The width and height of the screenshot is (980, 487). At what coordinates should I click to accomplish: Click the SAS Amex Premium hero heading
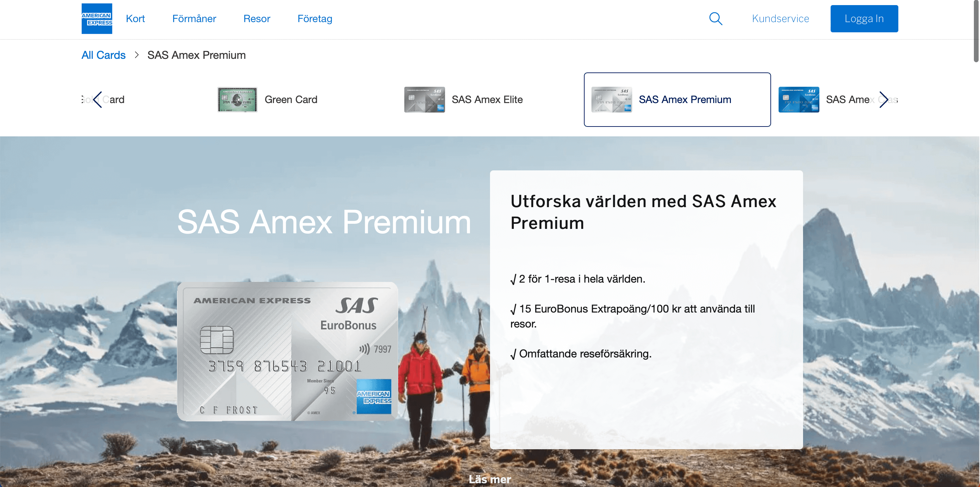coord(324,222)
